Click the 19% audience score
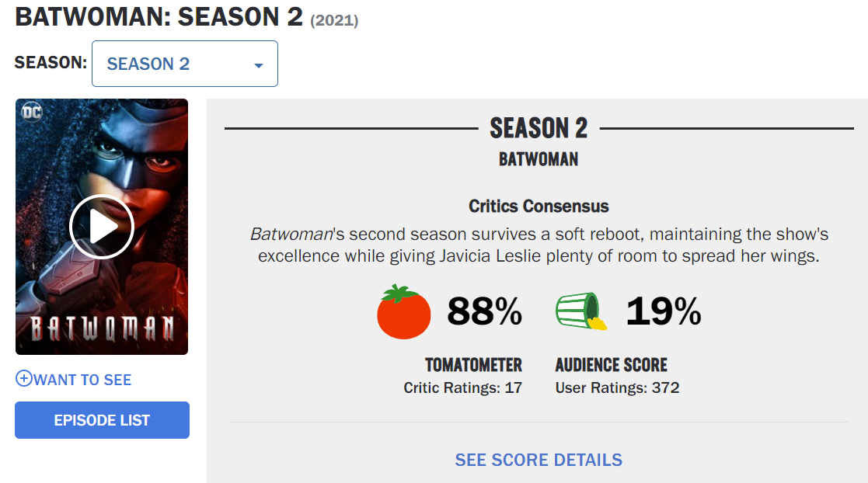 pyautogui.click(x=664, y=312)
